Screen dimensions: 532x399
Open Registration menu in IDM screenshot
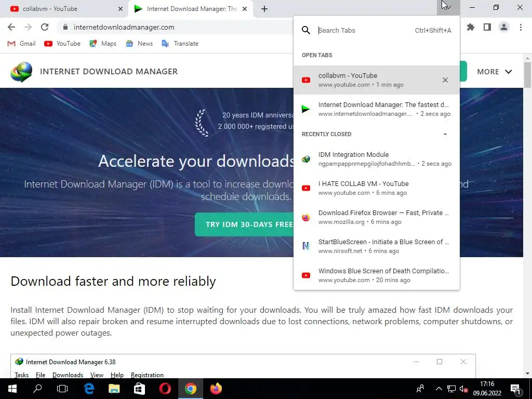click(x=147, y=375)
